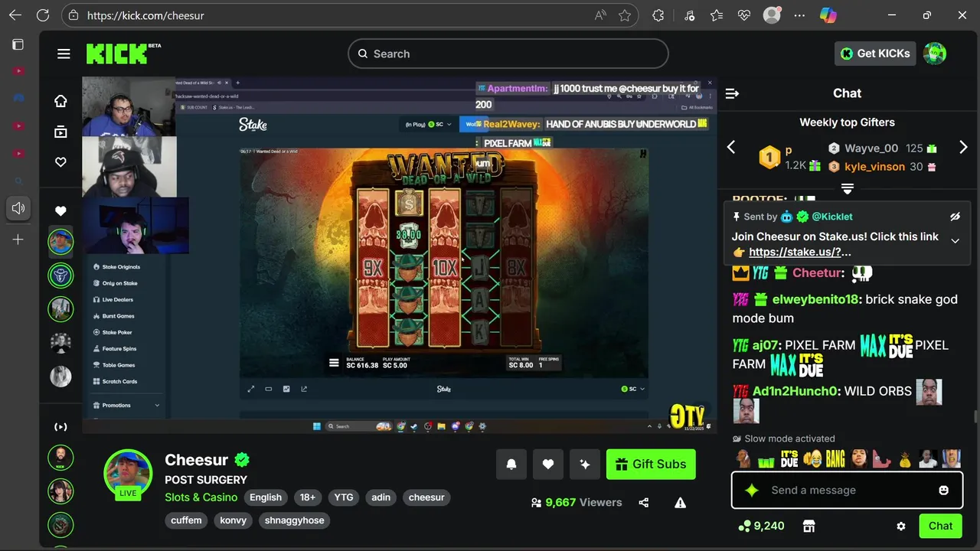Click the sparkle button beside Gift Subs
The image size is (980, 551).
pyautogui.click(x=585, y=464)
